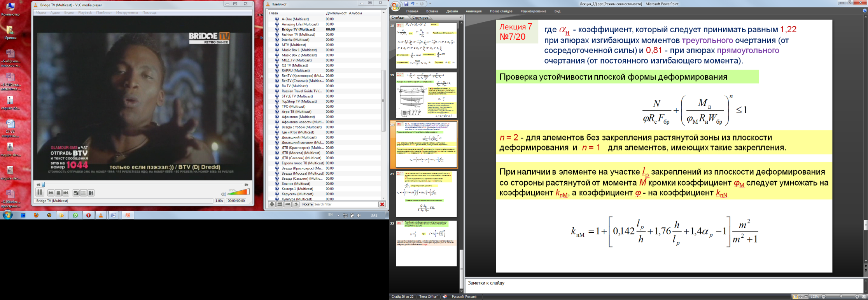Click Русский (Россия) language status

click(464, 296)
